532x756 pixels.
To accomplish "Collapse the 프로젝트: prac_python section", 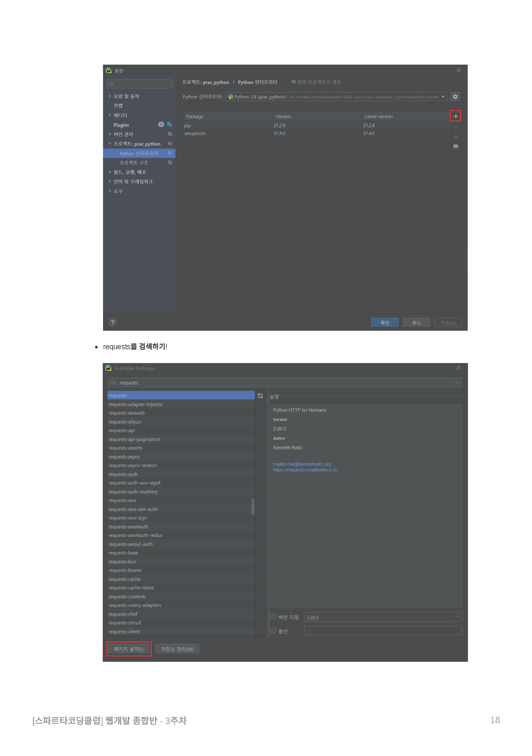I will tap(110, 143).
